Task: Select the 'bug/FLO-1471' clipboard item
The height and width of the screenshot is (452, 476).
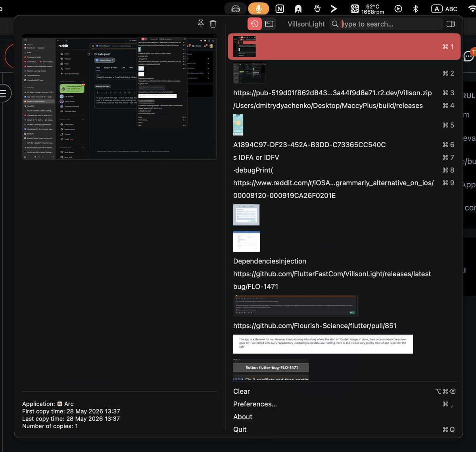Action: pyautogui.click(x=344, y=287)
